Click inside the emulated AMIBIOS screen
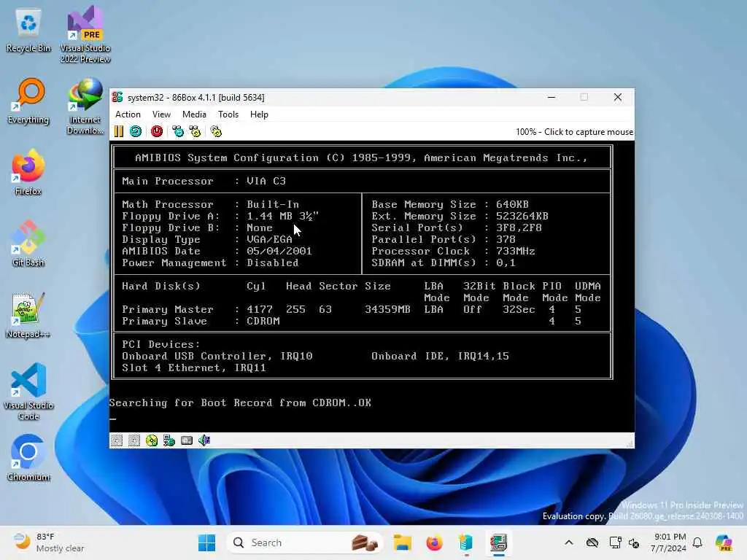 [x=371, y=286]
